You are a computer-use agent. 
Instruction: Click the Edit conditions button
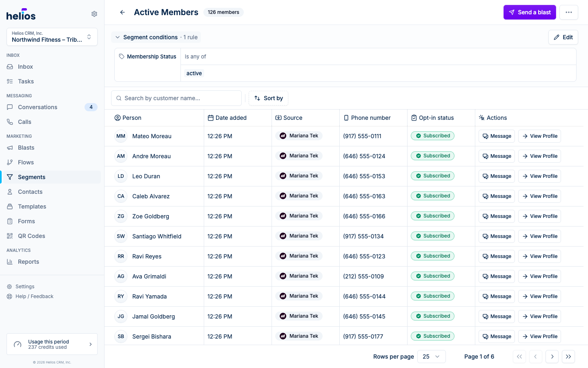pyautogui.click(x=563, y=37)
